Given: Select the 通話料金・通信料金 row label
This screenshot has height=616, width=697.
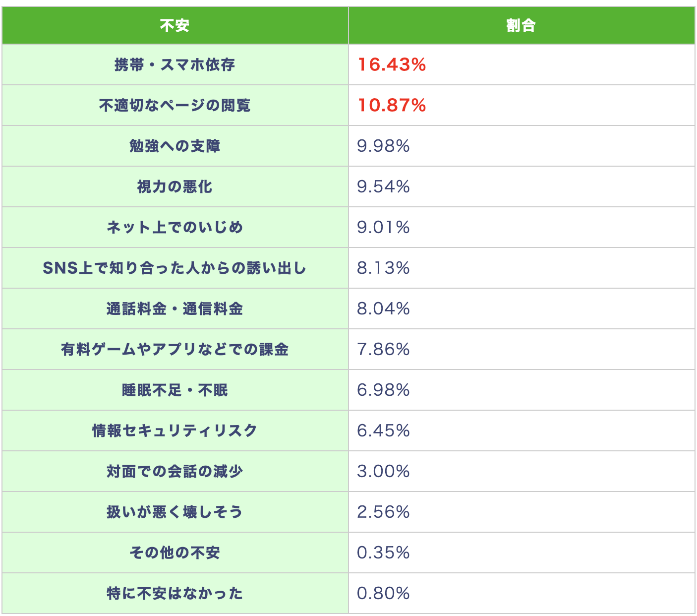Looking at the screenshot, I should tap(175, 309).
